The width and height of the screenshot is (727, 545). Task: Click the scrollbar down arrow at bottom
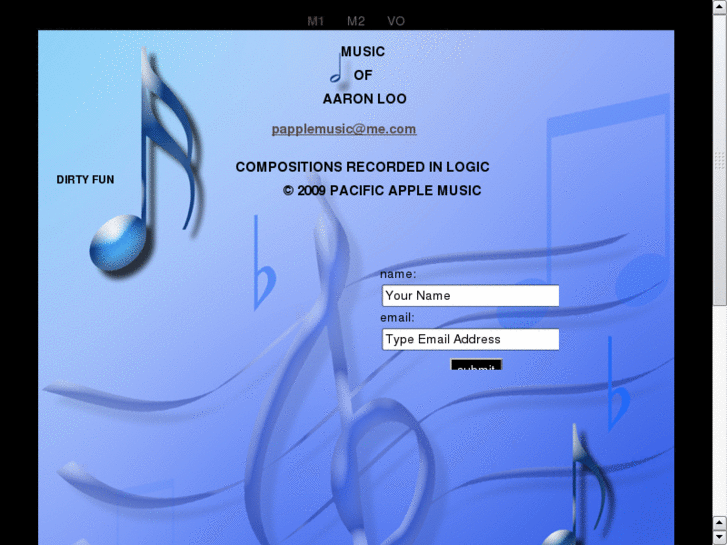click(720, 538)
